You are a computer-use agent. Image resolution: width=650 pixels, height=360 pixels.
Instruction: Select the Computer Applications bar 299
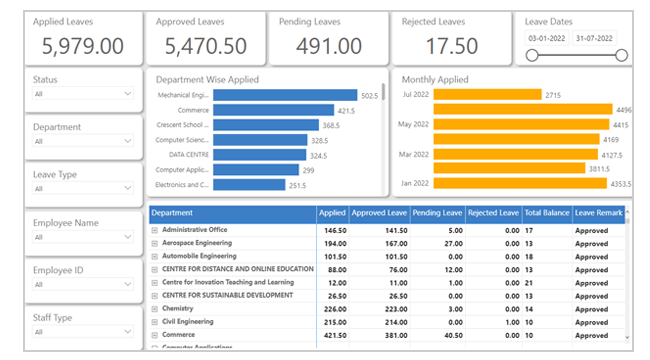click(256, 170)
